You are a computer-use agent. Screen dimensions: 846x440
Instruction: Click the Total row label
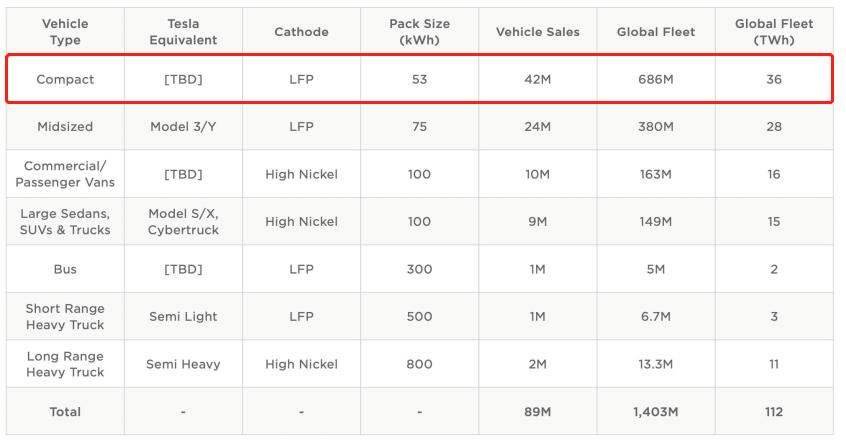coord(65,412)
